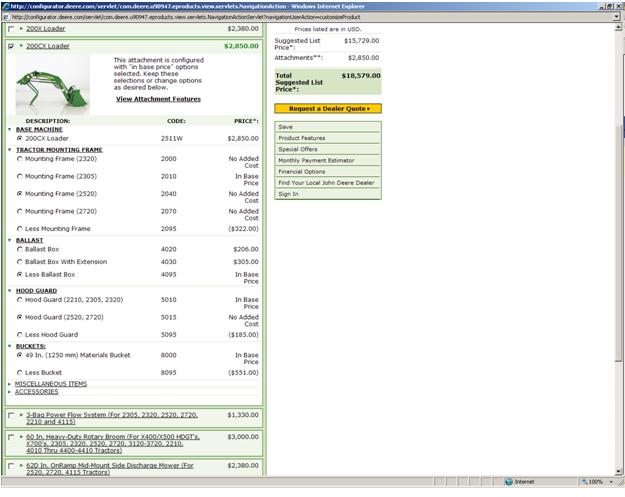625x497 pixels.
Task: Select Ballast Box radio button
Action: pyautogui.click(x=20, y=249)
